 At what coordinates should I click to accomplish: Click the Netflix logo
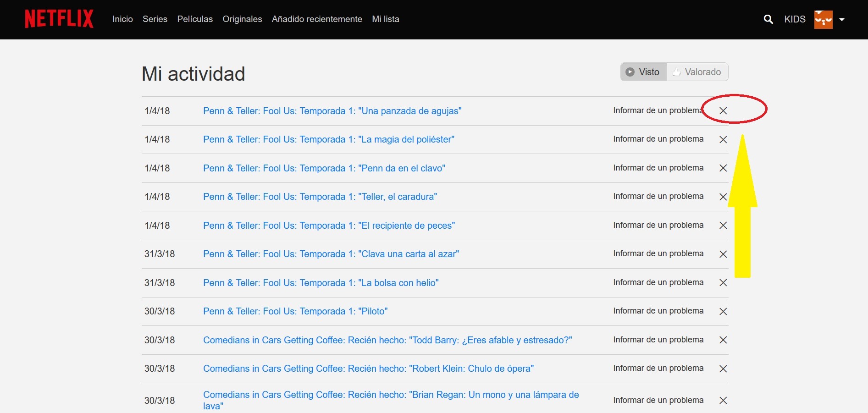coord(59,19)
